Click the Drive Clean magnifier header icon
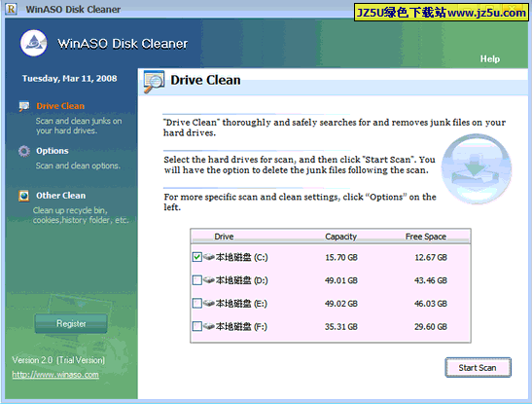Image resolution: width=532 pixels, height=404 pixels. pos(154,82)
